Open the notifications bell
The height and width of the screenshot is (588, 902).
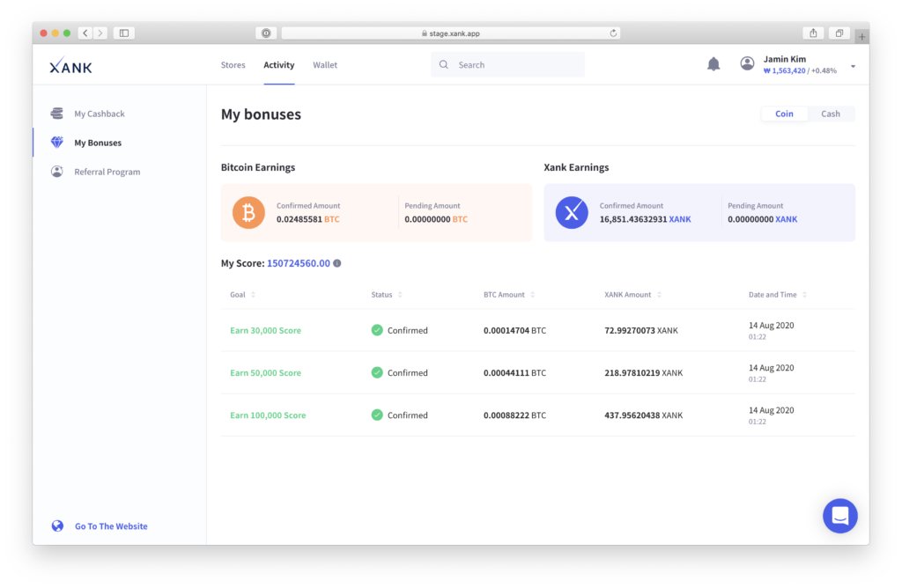(713, 63)
